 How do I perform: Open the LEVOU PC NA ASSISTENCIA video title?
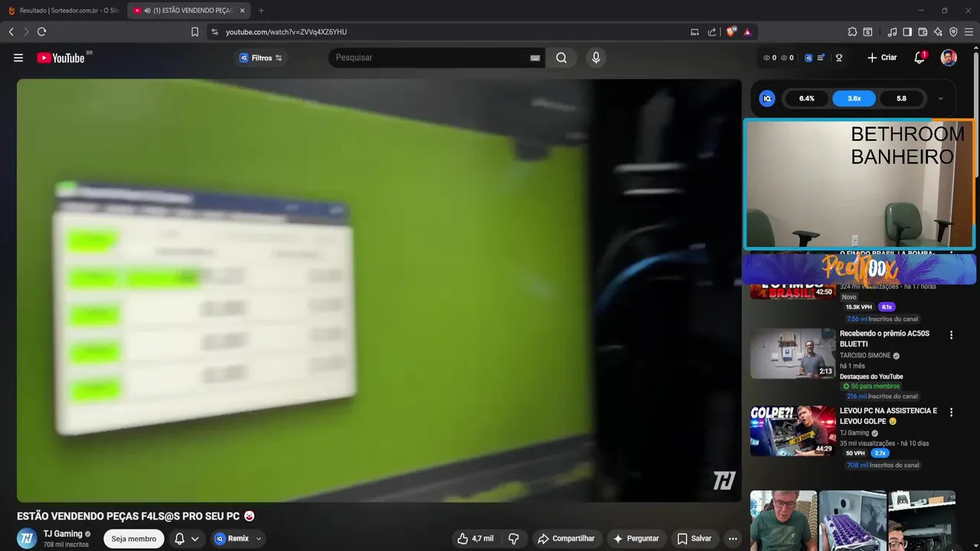tap(888, 416)
